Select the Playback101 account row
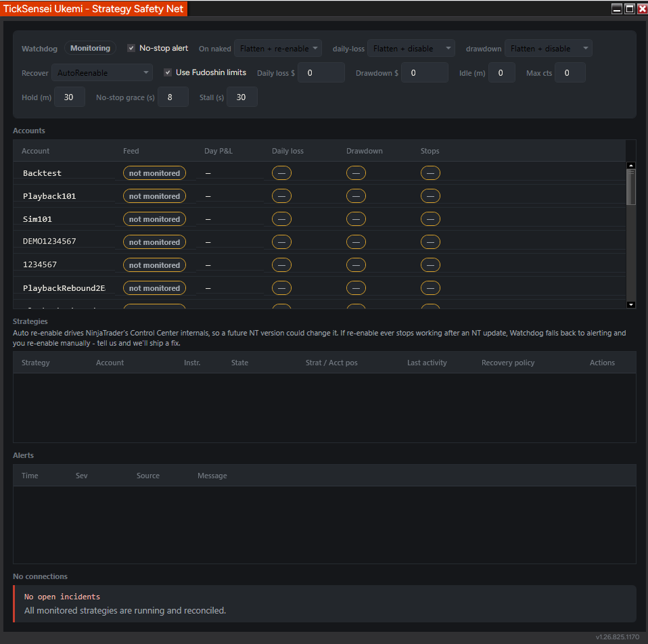The height and width of the screenshot is (644, 648). (x=319, y=196)
